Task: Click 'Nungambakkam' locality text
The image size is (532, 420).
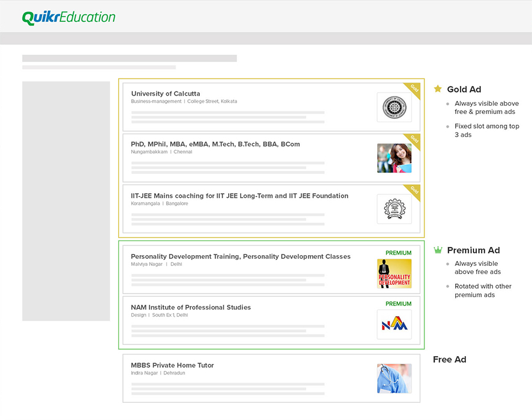Action: coord(150,152)
